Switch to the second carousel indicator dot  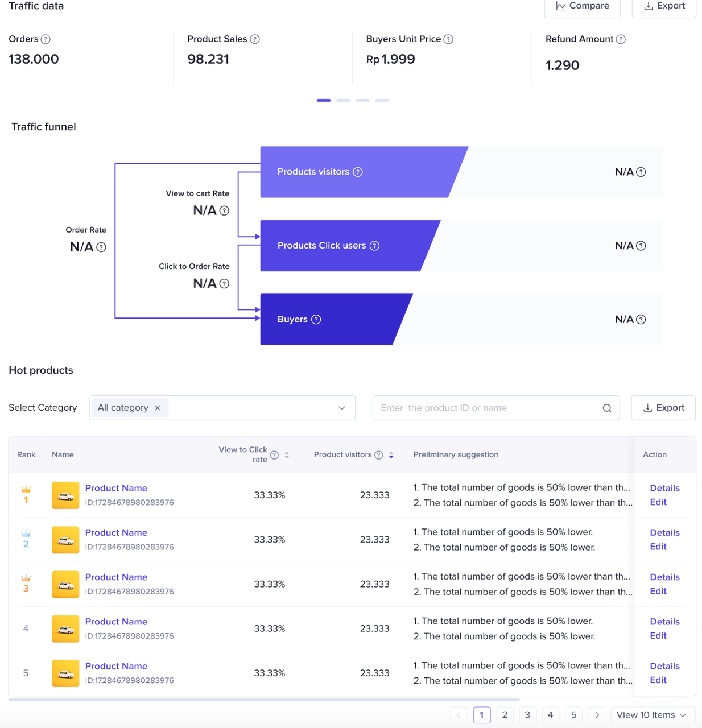[x=343, y=100]
